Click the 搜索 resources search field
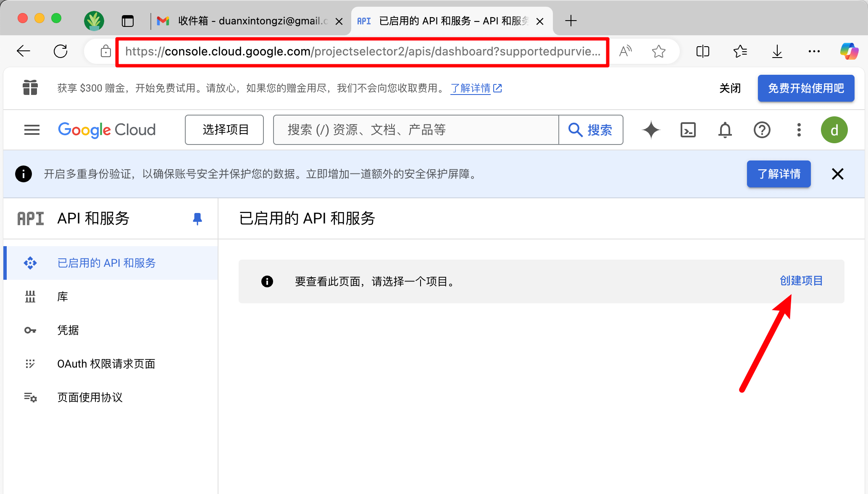868x494 pixels. pos(416,130)
